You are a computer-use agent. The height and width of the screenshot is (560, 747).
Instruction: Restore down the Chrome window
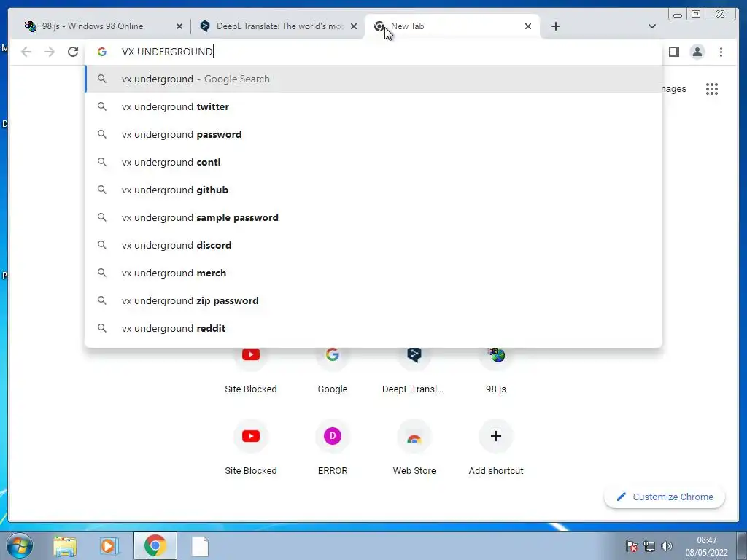pyautogui.click(x=696, y=15)
